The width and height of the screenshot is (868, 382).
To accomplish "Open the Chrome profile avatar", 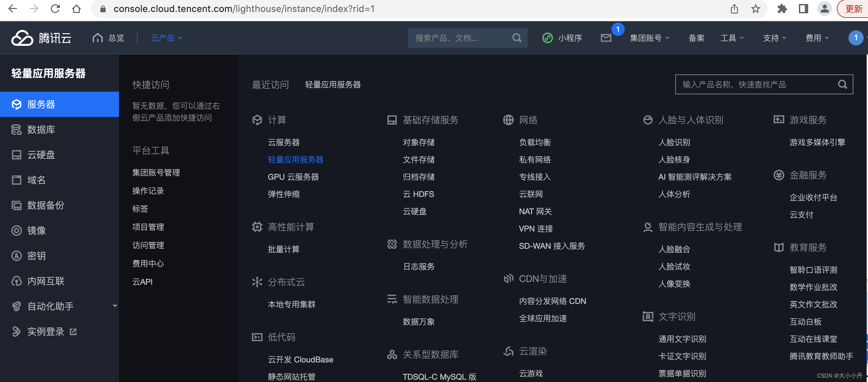I will pos(824,9).
